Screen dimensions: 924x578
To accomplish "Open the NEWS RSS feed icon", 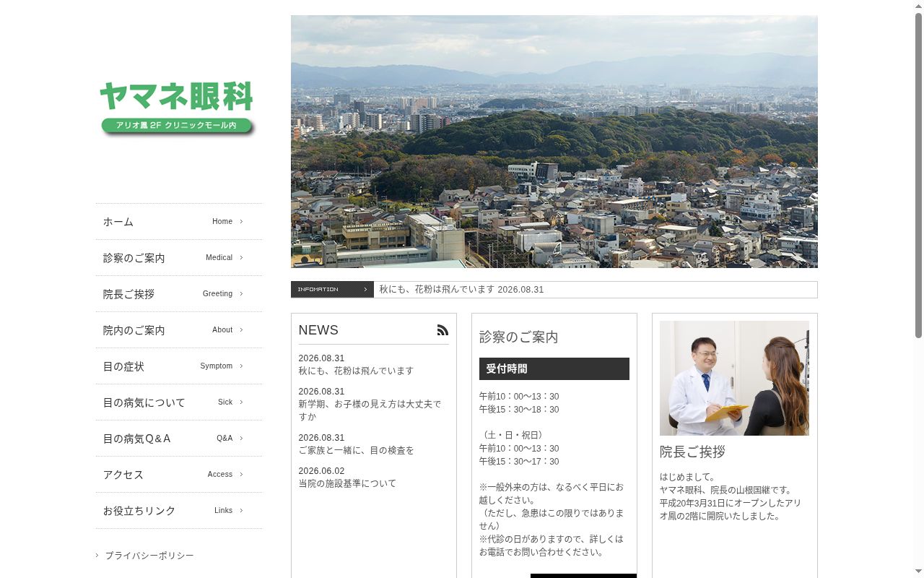I will [x=443, y=330].
